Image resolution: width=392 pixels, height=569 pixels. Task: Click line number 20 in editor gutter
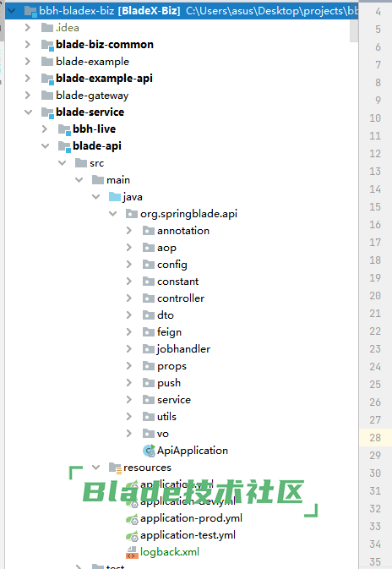(375, 296)
